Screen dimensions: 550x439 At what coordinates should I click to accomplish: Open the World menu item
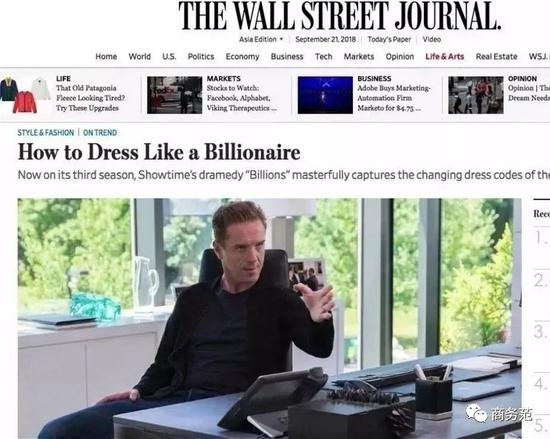pyautogui.click(x=140, y=56)
